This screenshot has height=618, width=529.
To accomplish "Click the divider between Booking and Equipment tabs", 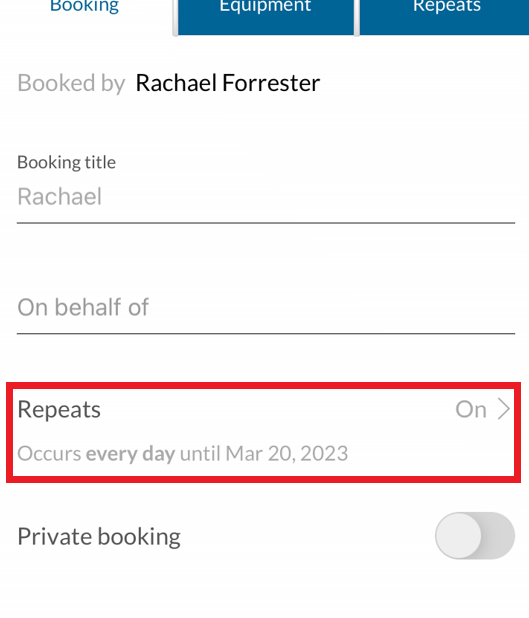I will (175, 18).
